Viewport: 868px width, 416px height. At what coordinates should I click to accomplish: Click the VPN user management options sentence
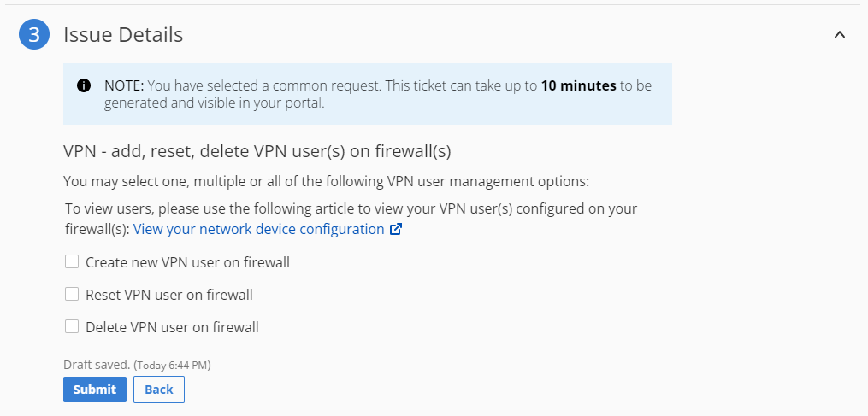(x=326, y=181)
